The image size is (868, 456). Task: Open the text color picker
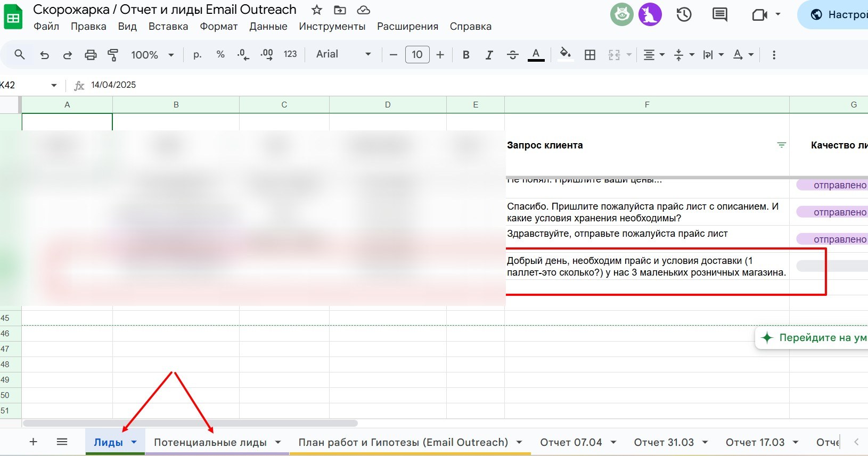[536, 55]
